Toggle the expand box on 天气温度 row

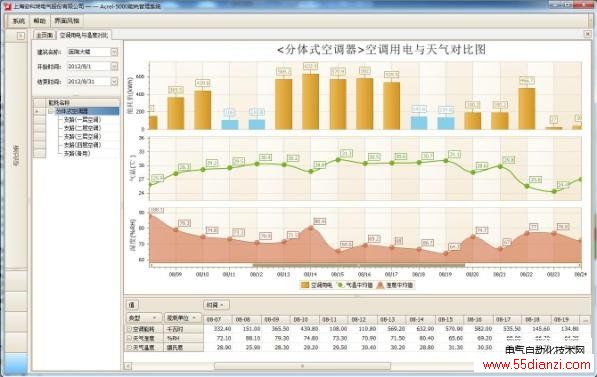point(129,347)
